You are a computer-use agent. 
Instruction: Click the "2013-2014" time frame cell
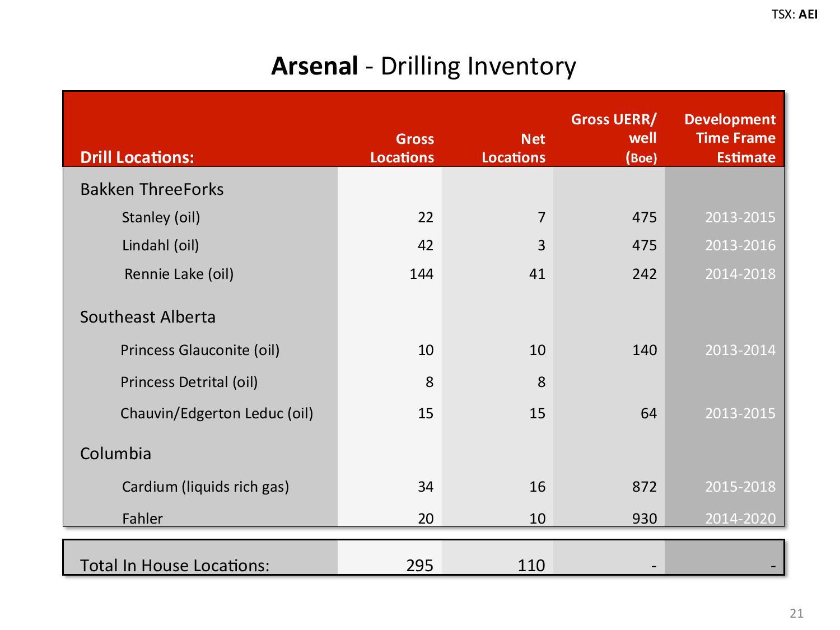(740, 350)
